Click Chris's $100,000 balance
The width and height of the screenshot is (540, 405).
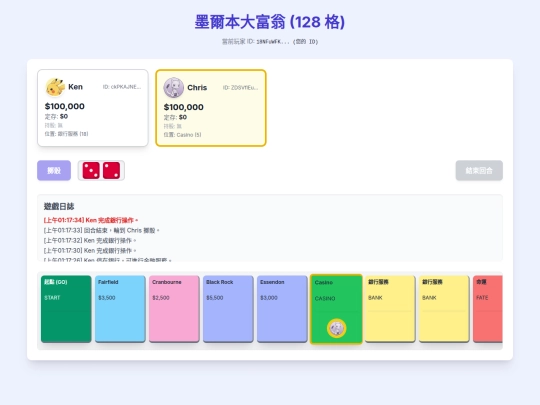click(184, 107)
